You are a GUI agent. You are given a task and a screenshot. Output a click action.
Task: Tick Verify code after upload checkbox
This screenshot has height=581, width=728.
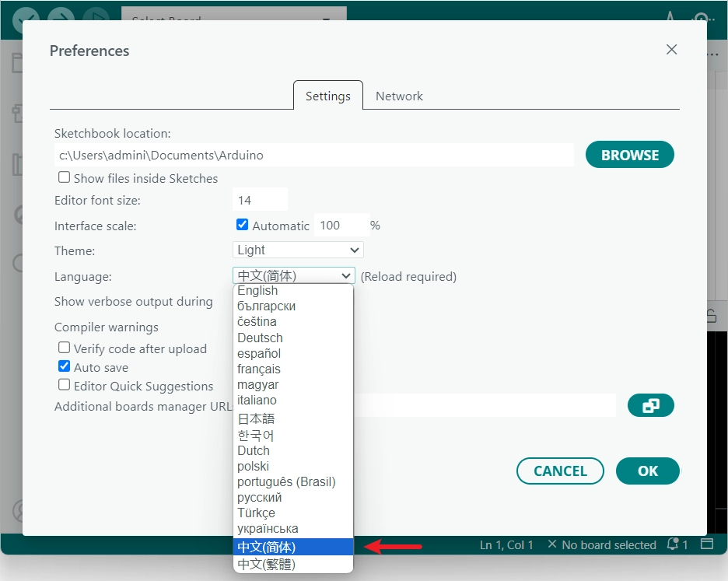(x=65, y=348)
